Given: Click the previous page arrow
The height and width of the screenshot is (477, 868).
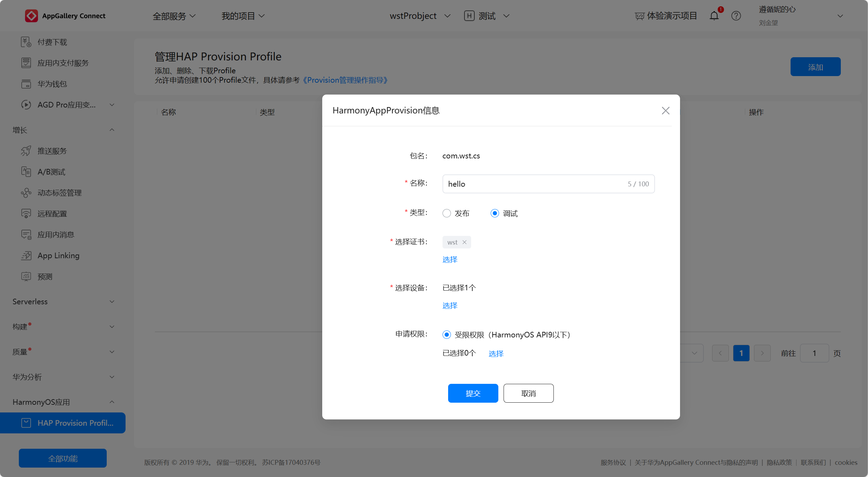Looking at the screenshot, I should pos(720,353).
